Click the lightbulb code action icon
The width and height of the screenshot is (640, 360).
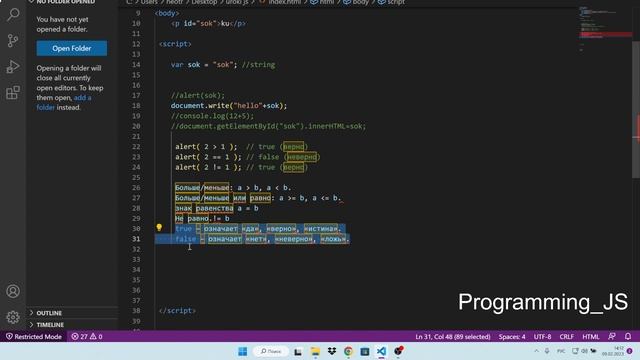(159, 228)
